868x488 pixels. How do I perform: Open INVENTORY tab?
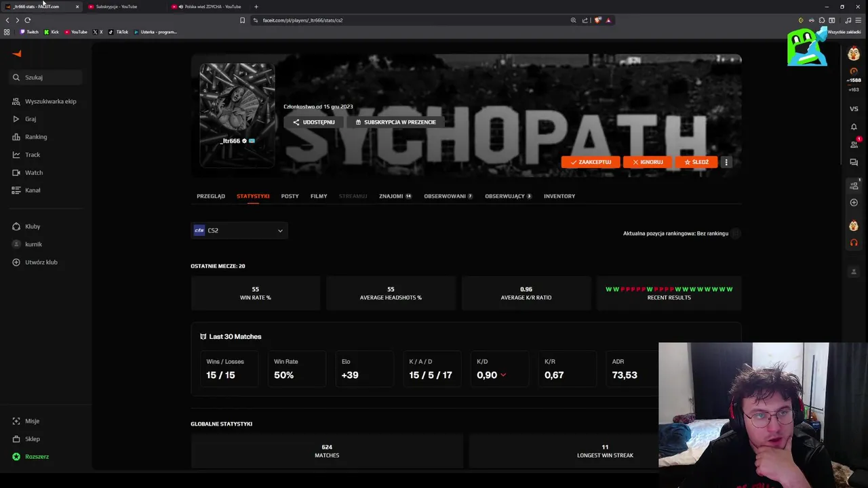pos(559,196)
